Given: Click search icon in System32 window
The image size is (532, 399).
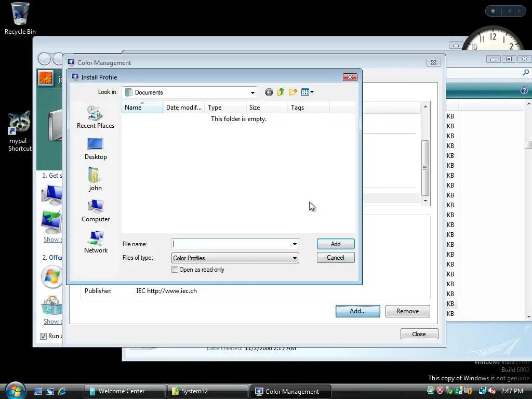Looking at the screenshot, I should coord(526,72).
